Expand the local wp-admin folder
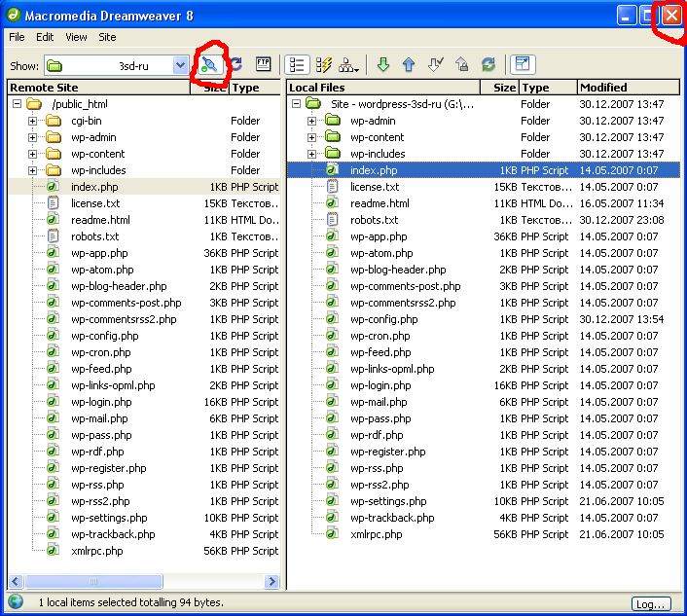The width and height of the screenshot is (687, 616). click(x=311, y=121)
